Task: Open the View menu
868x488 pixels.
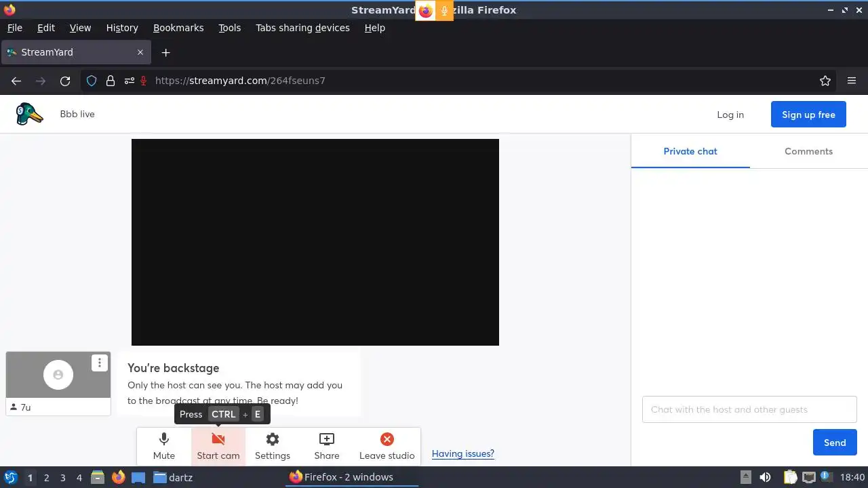Action: click(x=80, y=28)
